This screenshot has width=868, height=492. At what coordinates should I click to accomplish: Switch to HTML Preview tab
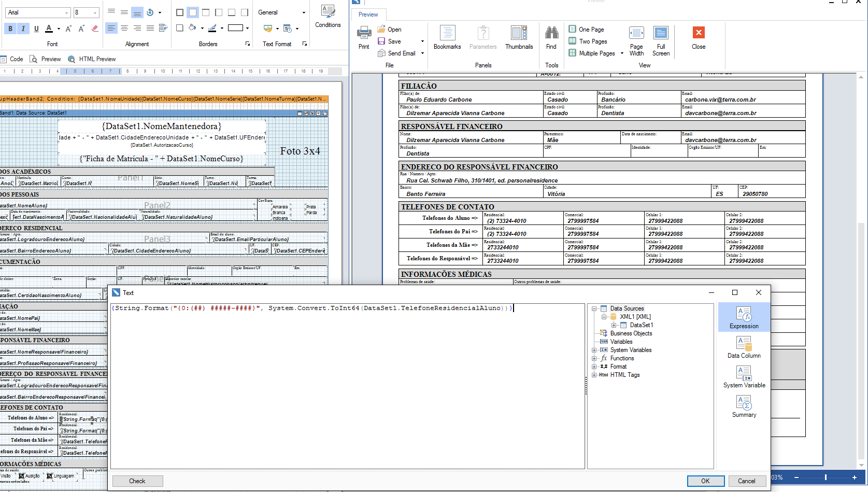(x=92, y=59)
